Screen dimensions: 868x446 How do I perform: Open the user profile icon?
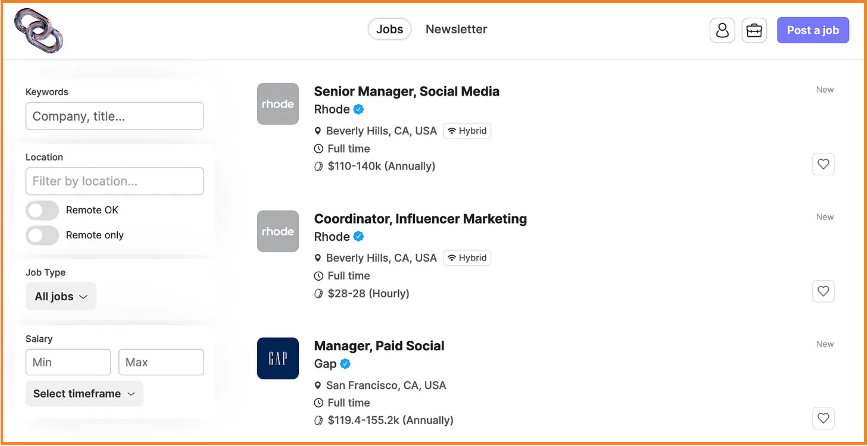point(722,30)
